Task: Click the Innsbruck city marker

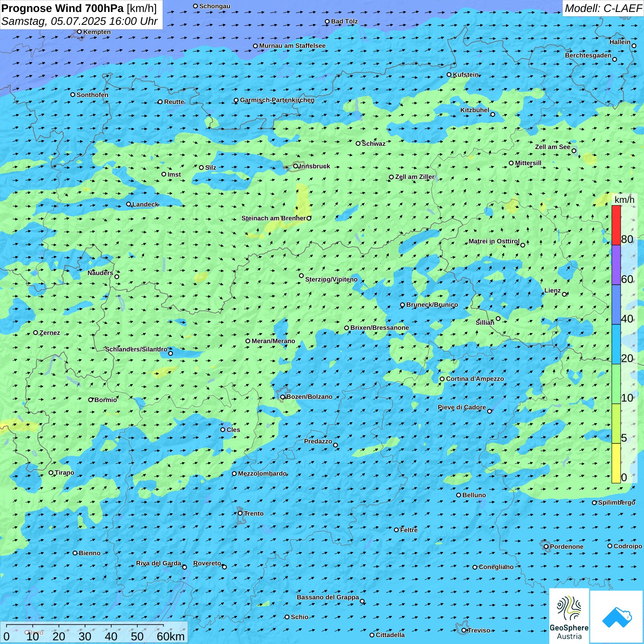Action: click(x=296, y=166)
